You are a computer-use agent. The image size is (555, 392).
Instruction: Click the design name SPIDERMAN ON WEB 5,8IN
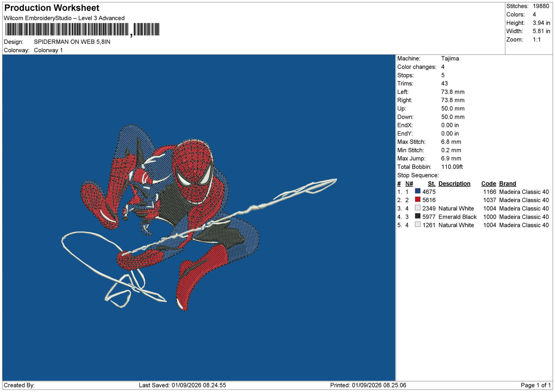72,42
